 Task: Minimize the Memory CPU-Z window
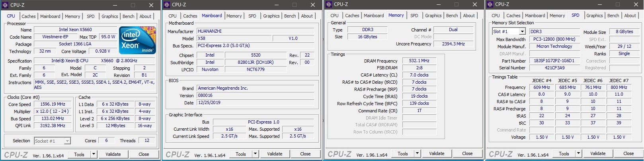(x=438, y=5)
